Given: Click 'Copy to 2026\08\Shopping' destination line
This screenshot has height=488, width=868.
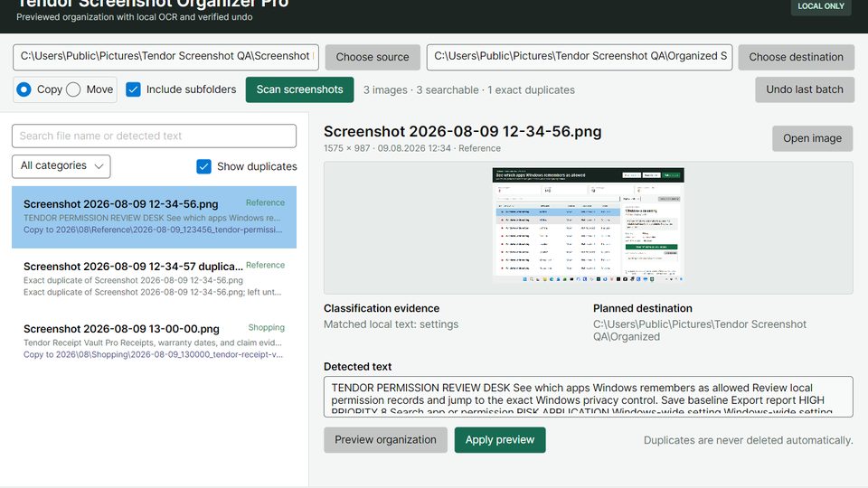Looking at the screenshot, I should (153, 354).
